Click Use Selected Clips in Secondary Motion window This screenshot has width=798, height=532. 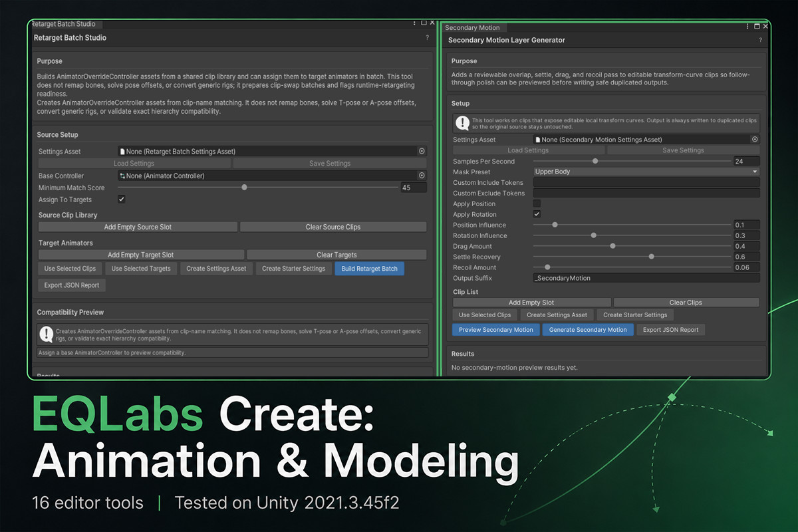click(485, 315)
